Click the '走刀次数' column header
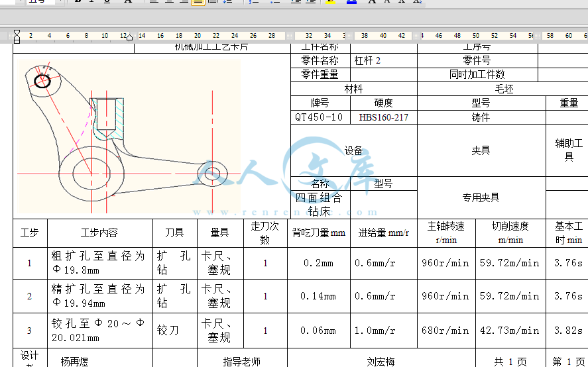This screenshot has height=367, width=588. [265, 233]
